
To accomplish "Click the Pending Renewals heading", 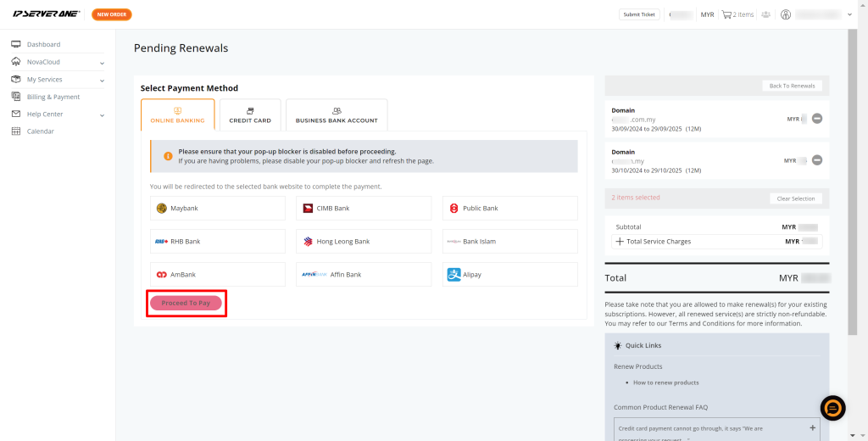I will tap(181, 48).
